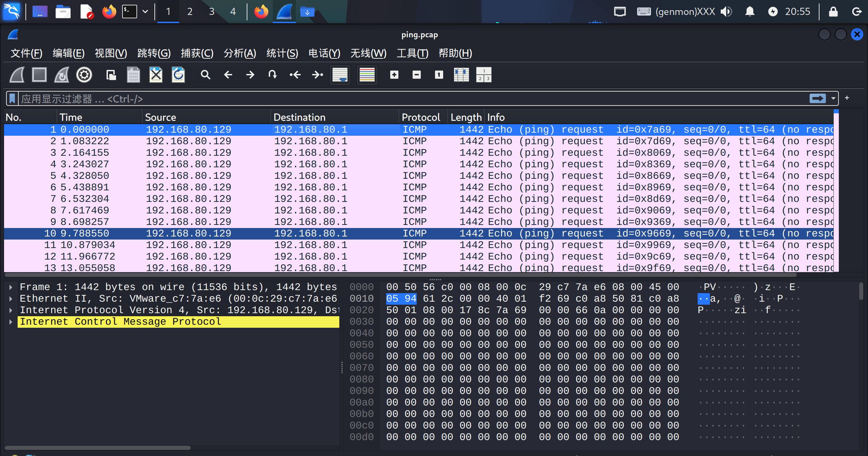
Task: Expand the Ethernet II tree item
Action: [x=11, y=299]
